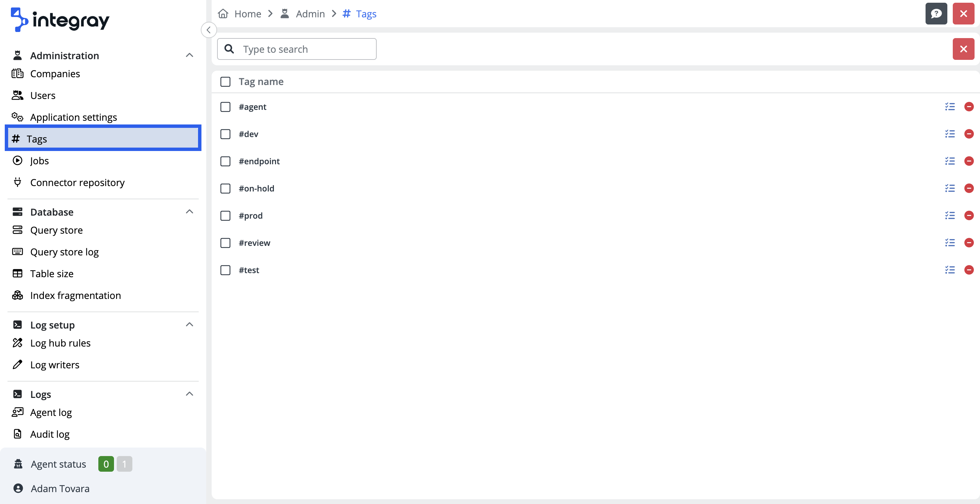Navigate to Home via breadcrumb
The height and width of the screenshot is (504, 980).
point(247,14)
